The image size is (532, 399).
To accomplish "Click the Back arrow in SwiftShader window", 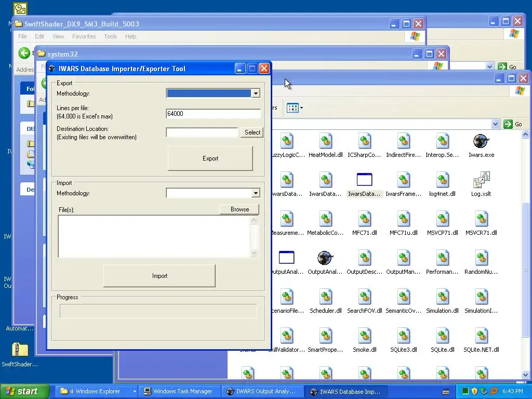I will pos(24,53).
